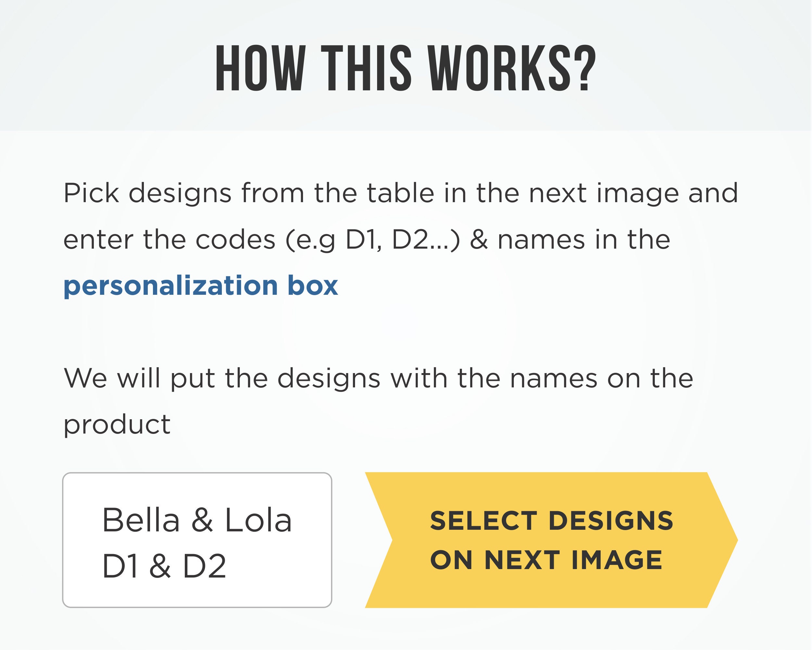812x650 pixels.
Task: Click the yellow Select Designs banner
Action: [551, 540]
